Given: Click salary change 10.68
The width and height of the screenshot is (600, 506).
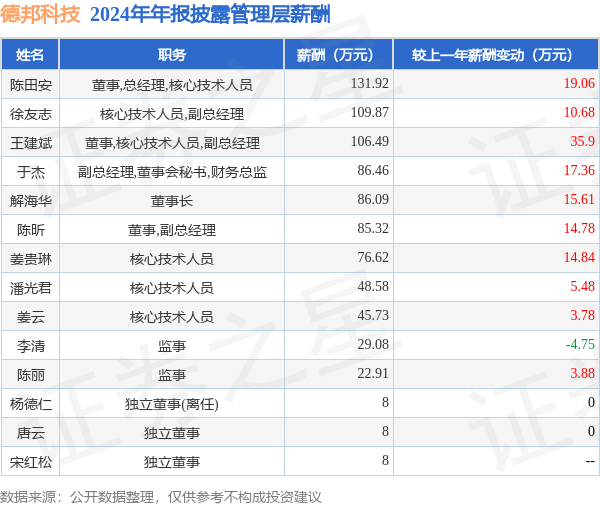Looking at the screenshot, I should click(579, 112).
